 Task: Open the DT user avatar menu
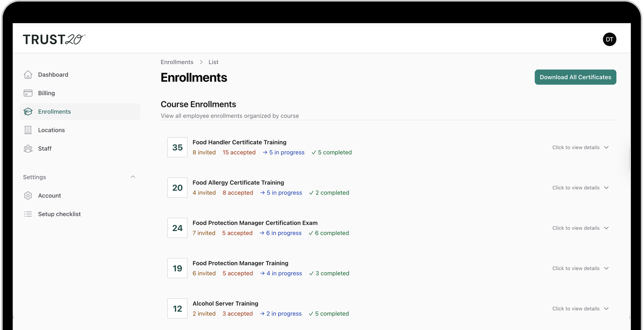point(609,39)
